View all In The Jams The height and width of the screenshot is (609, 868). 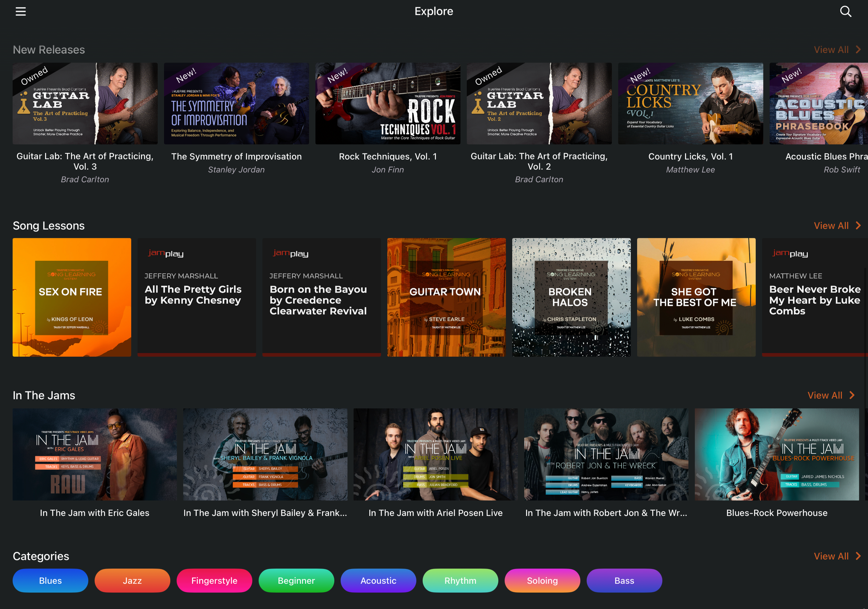pos(831,395)
